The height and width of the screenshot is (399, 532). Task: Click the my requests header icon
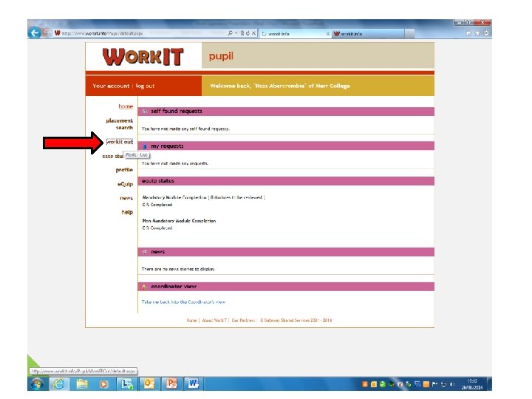point(145,146)
